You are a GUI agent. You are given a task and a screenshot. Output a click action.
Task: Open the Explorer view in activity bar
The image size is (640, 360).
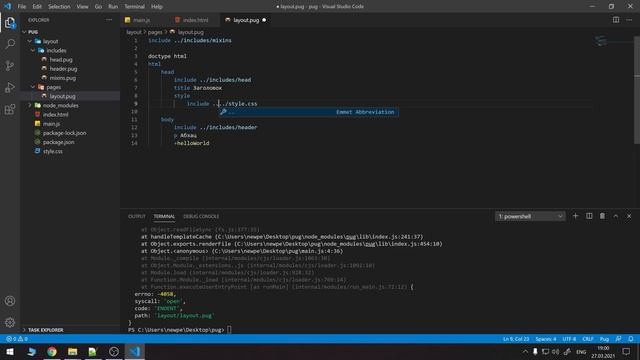coord(10,23)
